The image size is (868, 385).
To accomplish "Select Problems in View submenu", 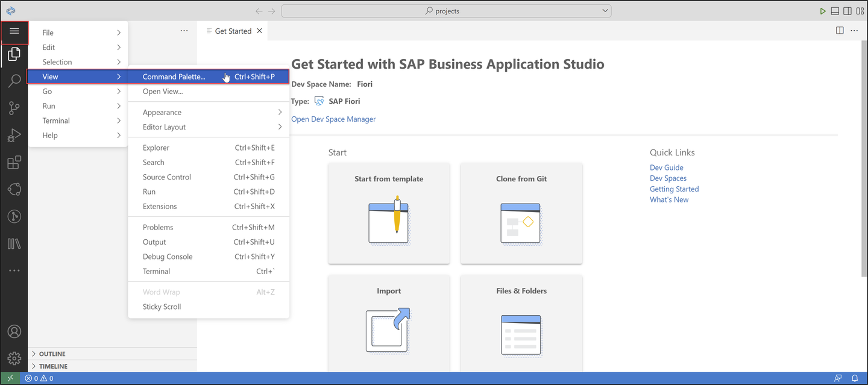I will tap(209, 227).
